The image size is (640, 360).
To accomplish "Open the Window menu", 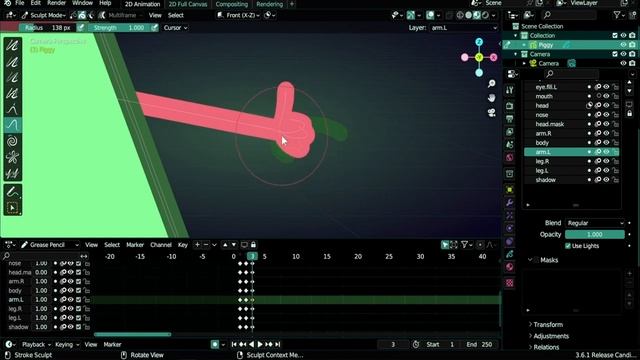I will point(82,3).
